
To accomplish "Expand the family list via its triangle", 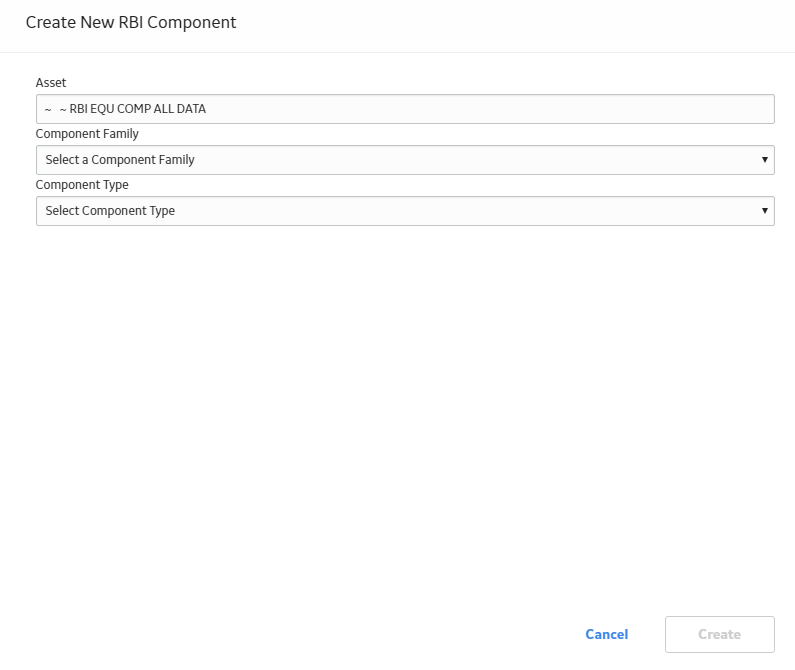I will tap(765, 160).
